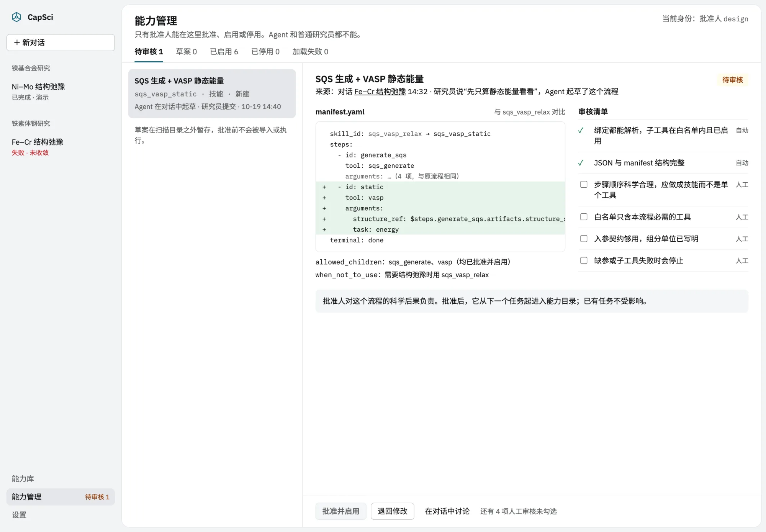Click the 待审核 status badge in detail header
The width and height of the screenshot is (766, 532).
[733, 80]
